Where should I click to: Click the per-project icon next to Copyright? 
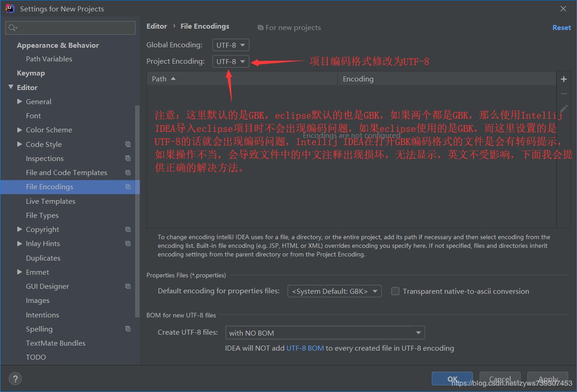[128, 229]
